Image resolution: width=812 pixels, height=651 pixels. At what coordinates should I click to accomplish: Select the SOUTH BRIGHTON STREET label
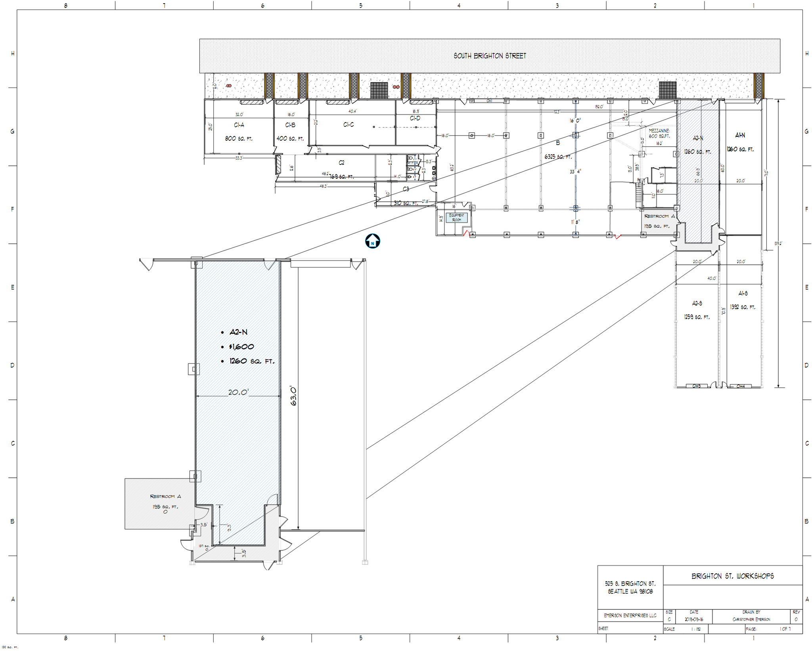[x=490, y=56]
